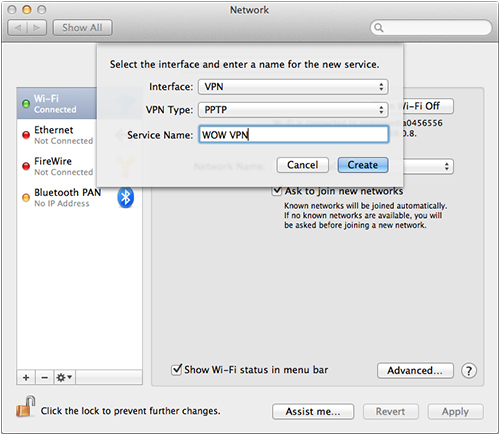Open Advanced settings
The image size is (500, 435).
pyautogui.click(x=415, y=370)
